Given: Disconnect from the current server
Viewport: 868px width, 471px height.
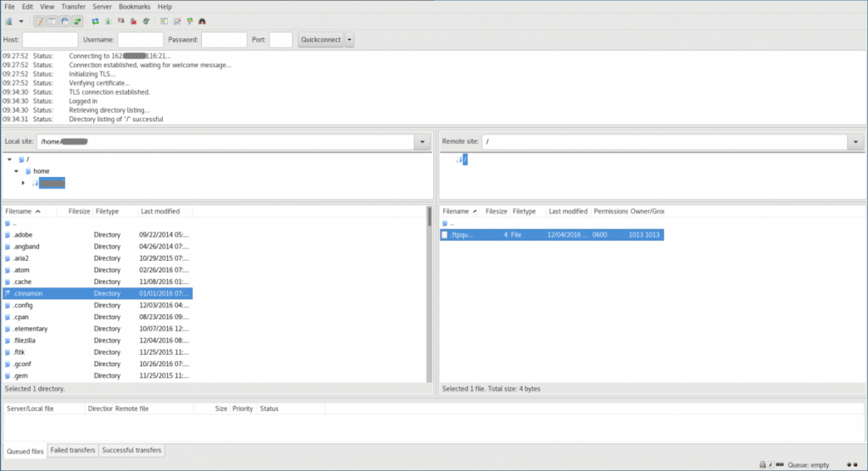Looking at the screenshot, I should pos(133,21).
